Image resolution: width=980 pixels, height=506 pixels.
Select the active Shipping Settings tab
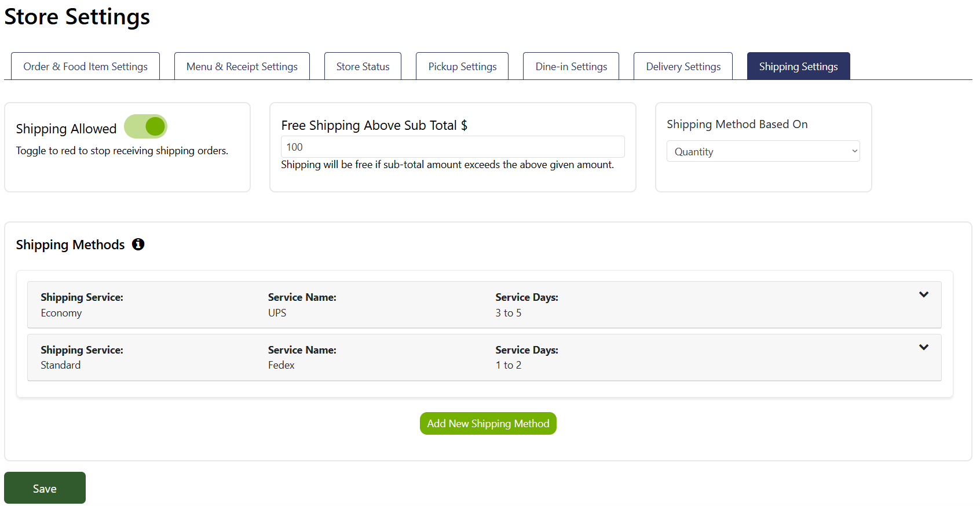click(x=798, y=67)
